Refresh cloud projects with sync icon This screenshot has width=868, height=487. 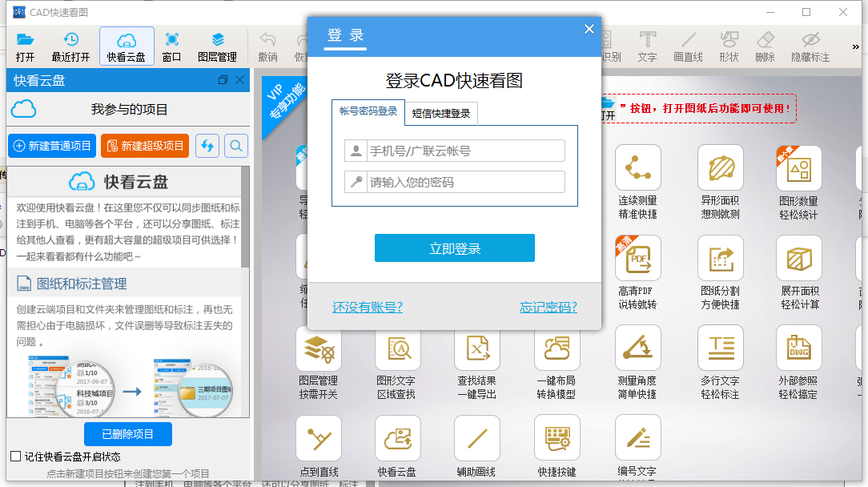[x=207, y=146]
